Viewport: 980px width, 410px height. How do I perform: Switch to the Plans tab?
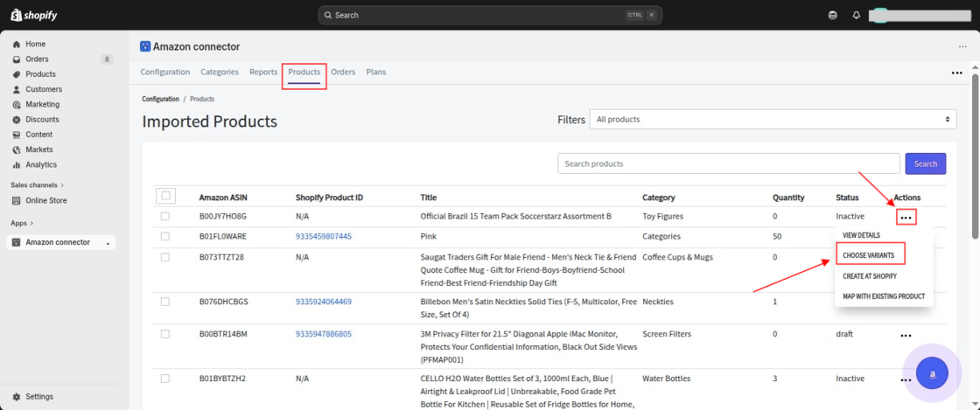click(x=375, y=72)
